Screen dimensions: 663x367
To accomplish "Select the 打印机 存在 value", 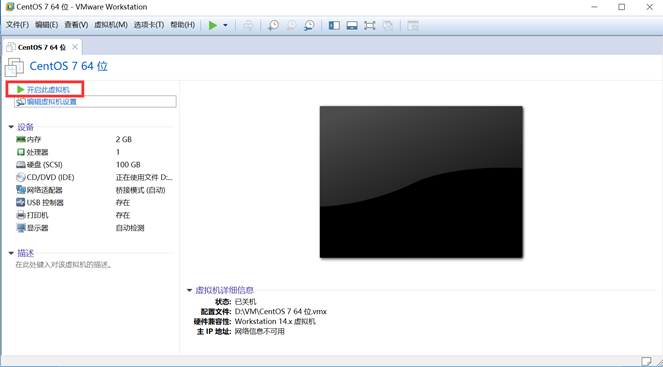I will click(x=123, y=215).
